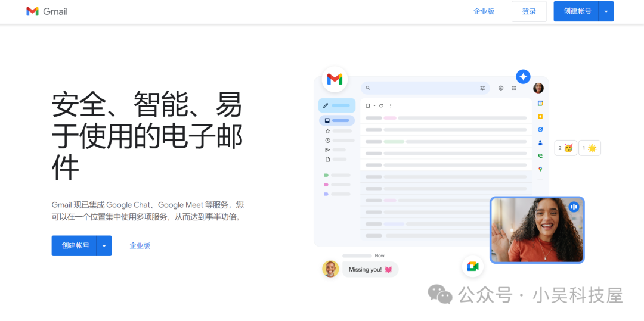Click the drafts document icon in the sidebar
The width and height of the screenshot is (644, 321).
[327, 159]
